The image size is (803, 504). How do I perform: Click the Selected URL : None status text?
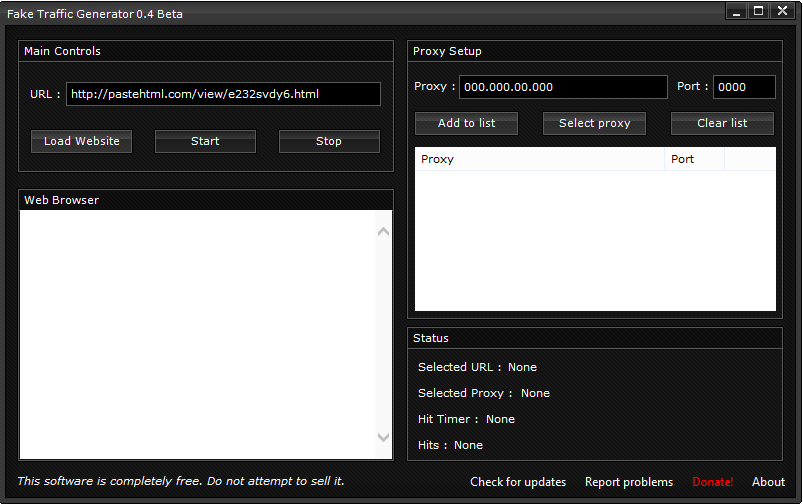(x=477, y=367)
